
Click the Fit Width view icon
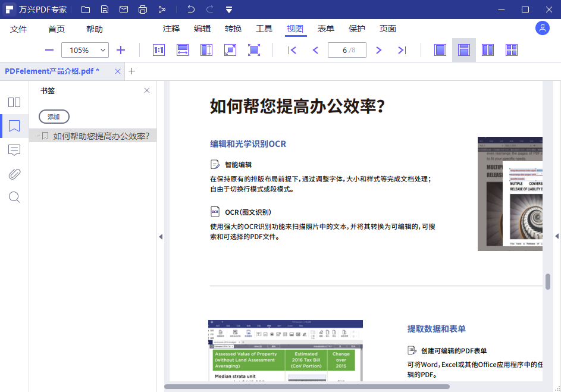[183, 50]
